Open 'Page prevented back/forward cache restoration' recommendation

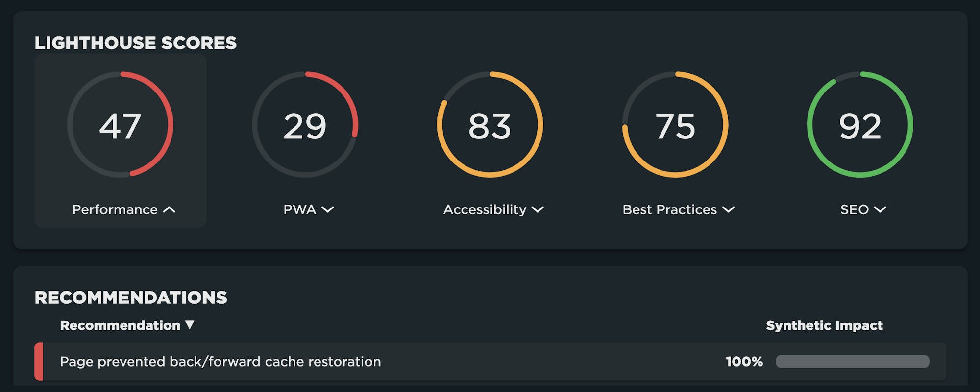[220, 362]
